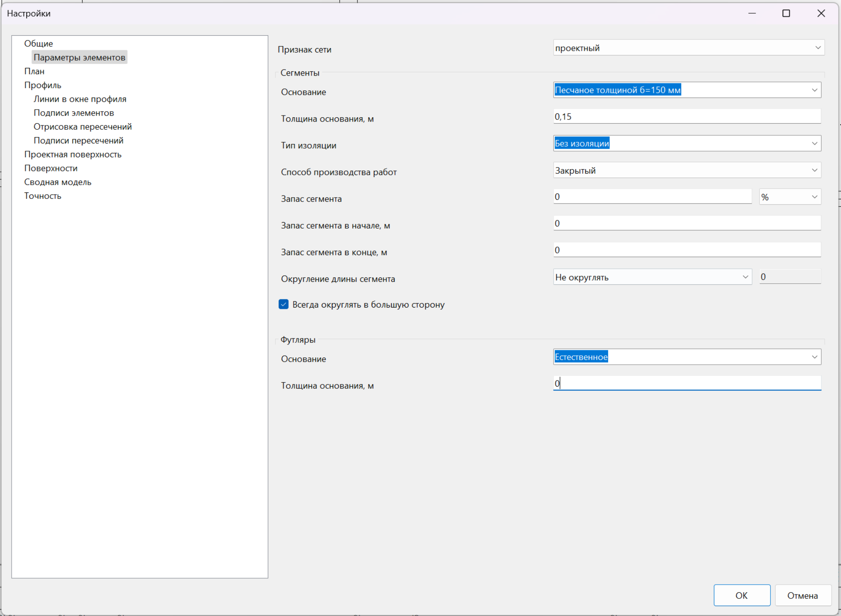The height and width of the screenshot is (616, 841).
Task: Select 'Подписи элементов' tree item
Action: [x=74, y=113]
